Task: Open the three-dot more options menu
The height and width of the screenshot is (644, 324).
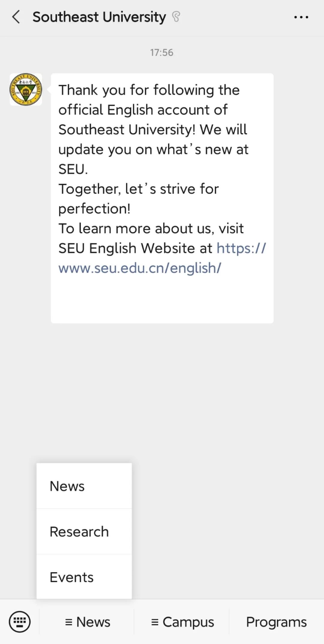Action: click(x=301, y=17)
